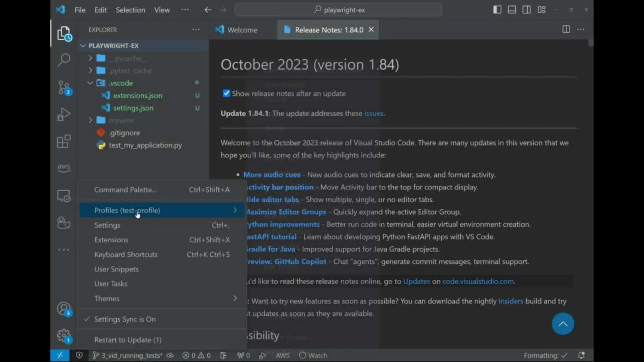This screenshot has width=644, height=362.
Task: Collapse the .vscode folder
Action: 121,83
